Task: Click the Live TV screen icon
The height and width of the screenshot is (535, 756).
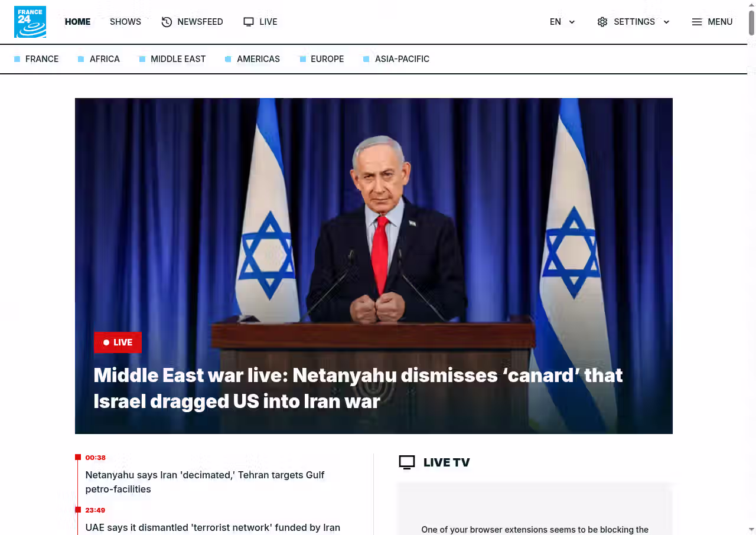Action: point(407,462)
